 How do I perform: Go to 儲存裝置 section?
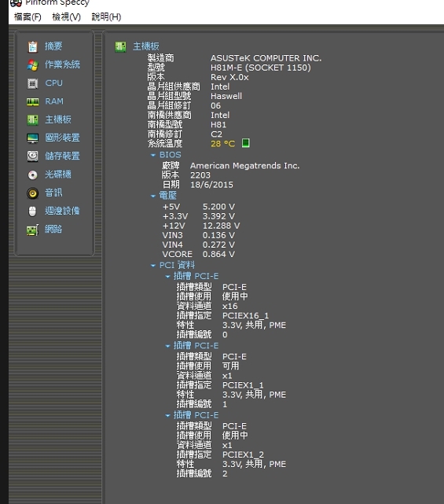pos(62,156)
